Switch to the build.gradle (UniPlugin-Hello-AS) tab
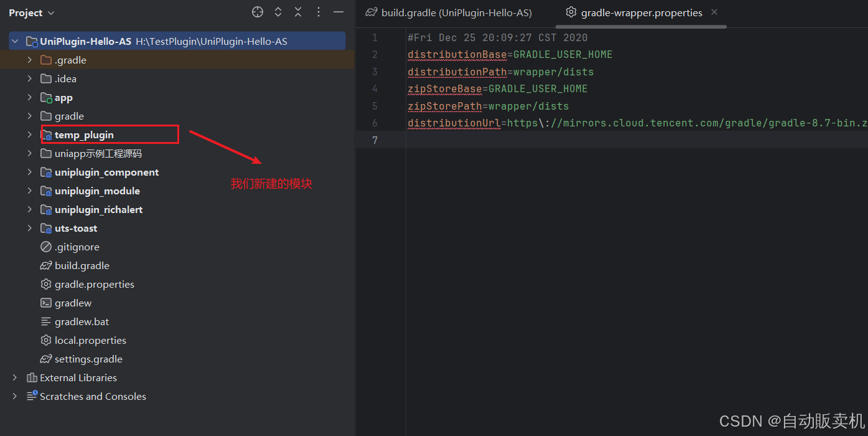The height and width of the screenshot is (436, 868). tap(449, 12)
